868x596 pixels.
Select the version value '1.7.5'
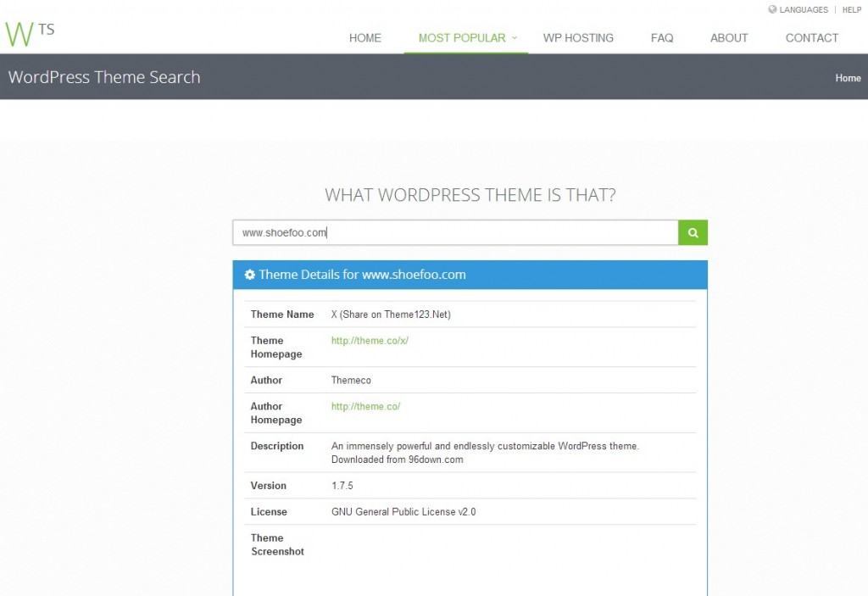[x=342, y=486]
